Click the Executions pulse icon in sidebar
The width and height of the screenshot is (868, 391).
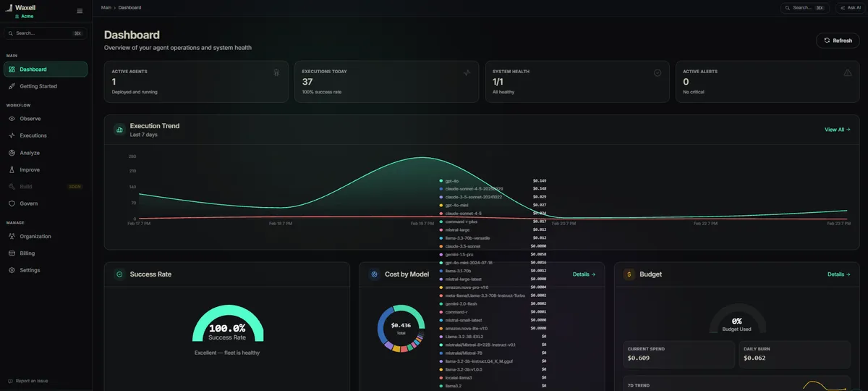(x=12, y=135)
